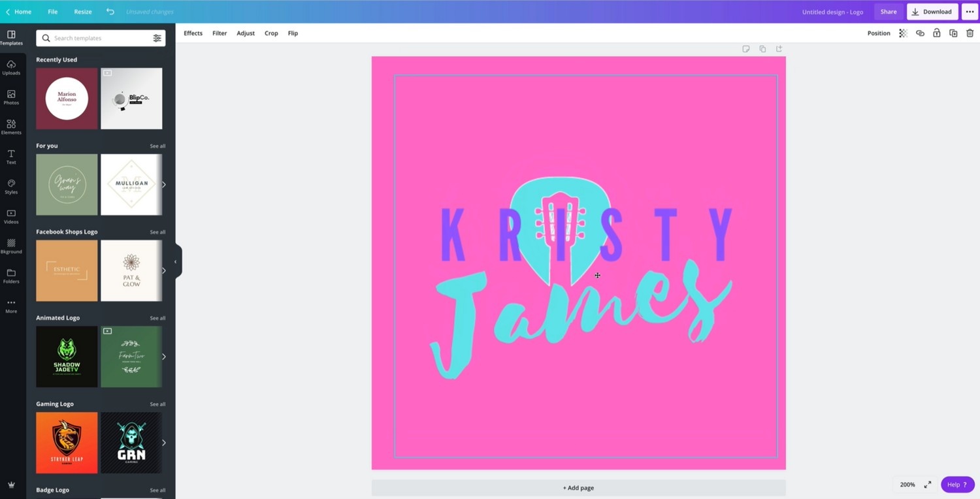Open the File menu
The width and height of the screenshot is (980, 499).
53,12
